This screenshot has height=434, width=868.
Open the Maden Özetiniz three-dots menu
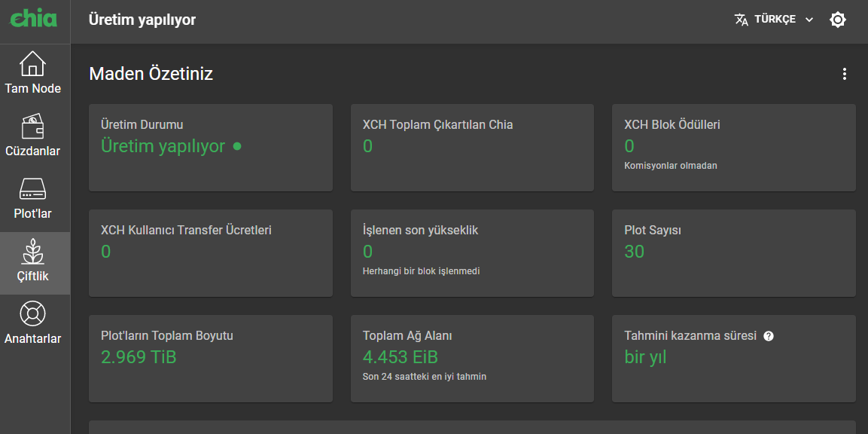[x=844, y=74]
